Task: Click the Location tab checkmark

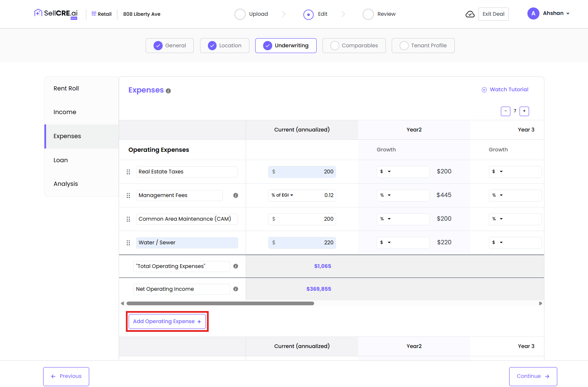Action: pyautogui.click(x=212, y=46)
